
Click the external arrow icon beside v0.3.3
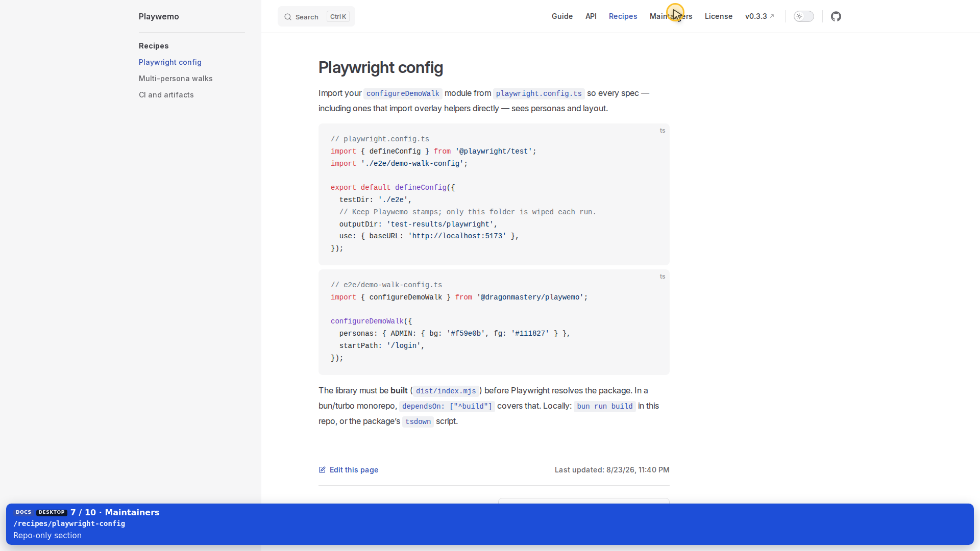click(772, 16)
